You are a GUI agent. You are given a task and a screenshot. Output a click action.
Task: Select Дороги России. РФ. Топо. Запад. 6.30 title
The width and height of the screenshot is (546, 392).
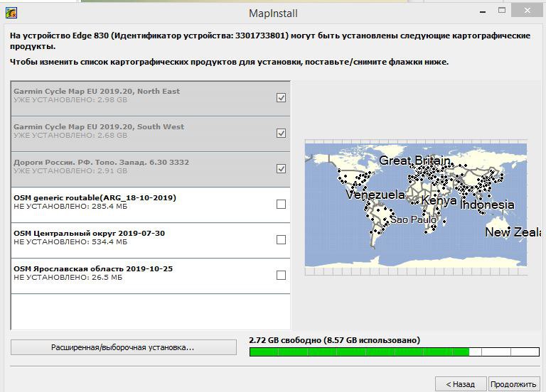[x=102, y=162]
